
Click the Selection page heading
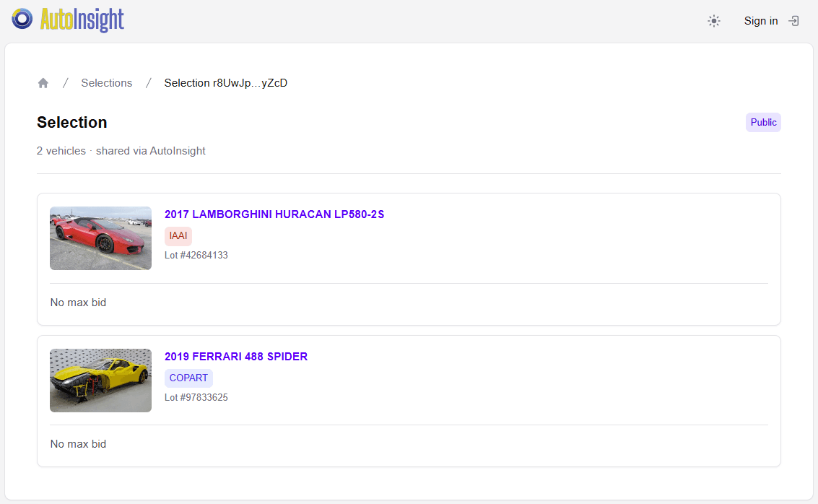tap(72, 123)
